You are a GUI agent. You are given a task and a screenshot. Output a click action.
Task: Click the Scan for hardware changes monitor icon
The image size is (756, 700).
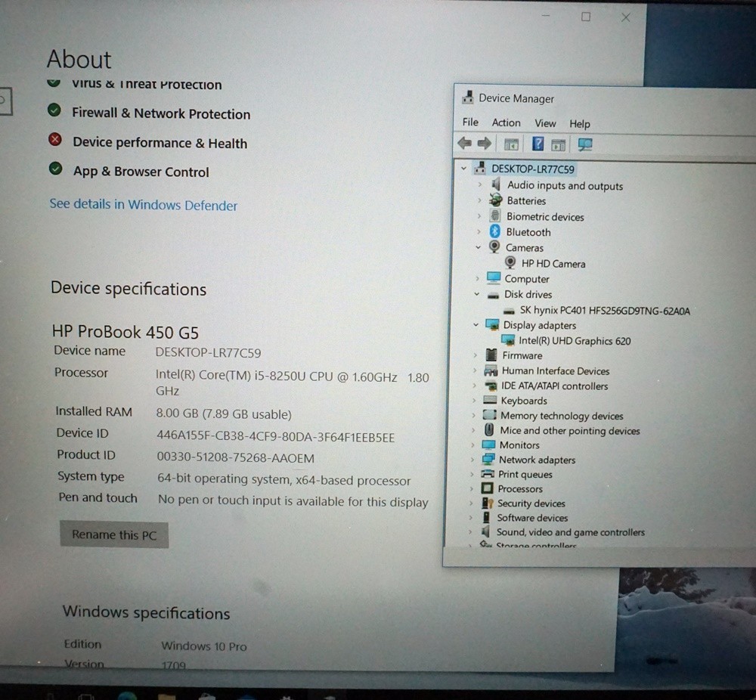coord(585,144)
